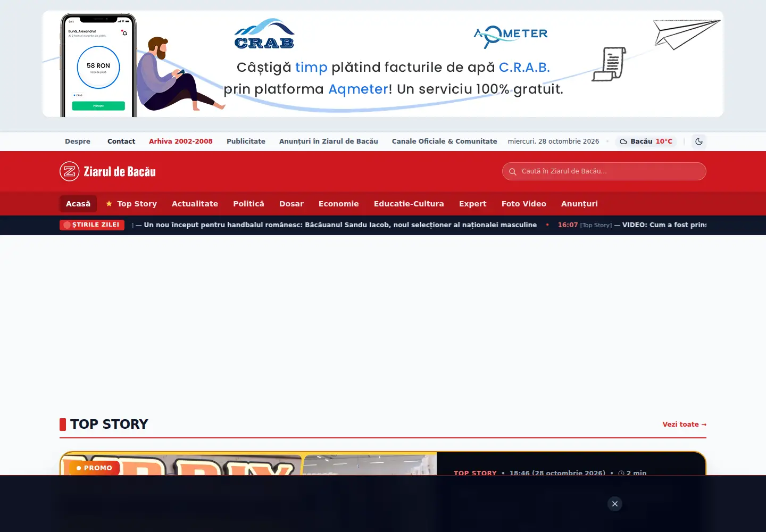The width and height of the screenshot is (766, 532).
Task: Open the ticker headline about Sandu Iacob
Action: click(340, 225)
